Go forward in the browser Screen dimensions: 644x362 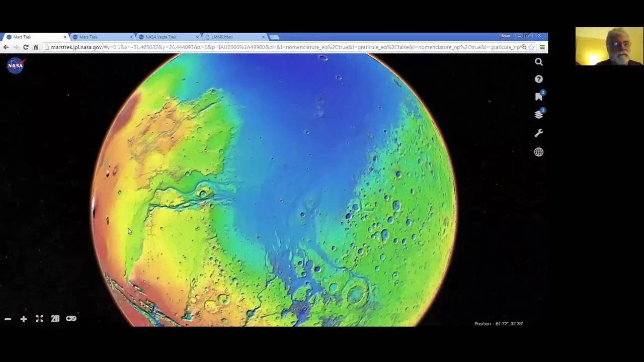(x=16, y=47)
